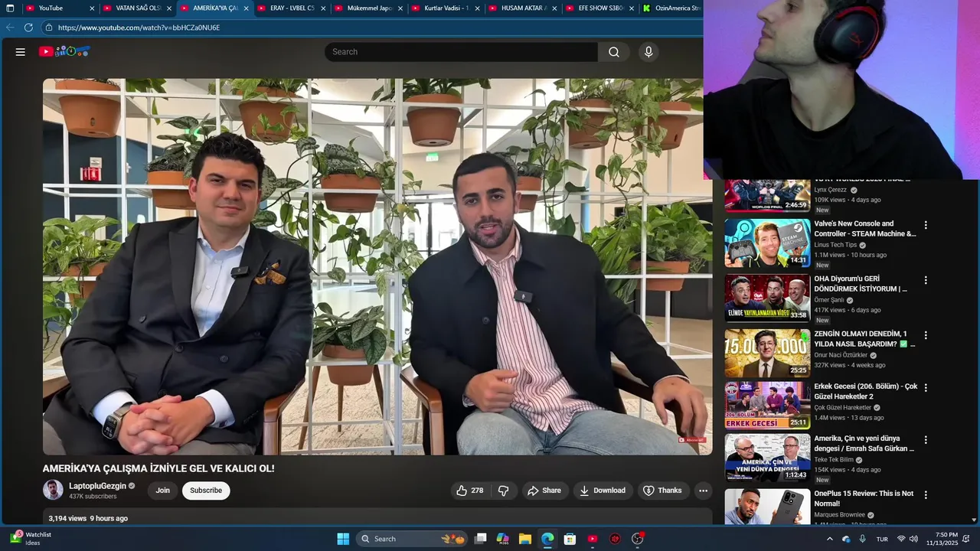This screenshot has height=551, width=980.
Task: Switch to OzinAmerica Stream tab
Action: pyautogui.click(x=671, y=8)
